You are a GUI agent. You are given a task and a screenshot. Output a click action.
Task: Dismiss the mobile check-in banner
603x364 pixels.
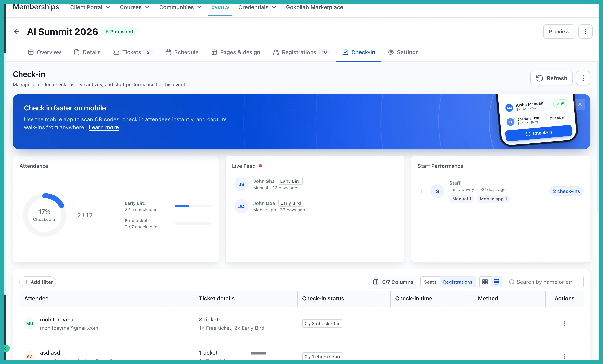pos(580,105)
